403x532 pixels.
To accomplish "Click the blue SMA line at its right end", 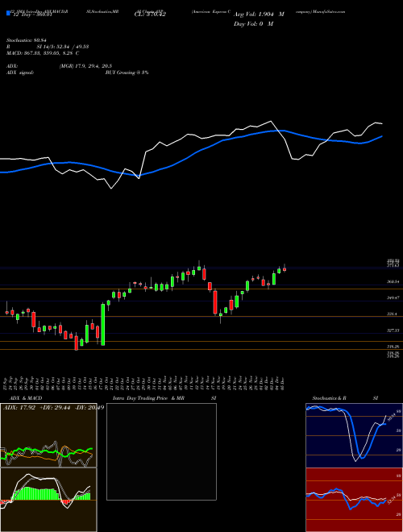I will (381, 136).
